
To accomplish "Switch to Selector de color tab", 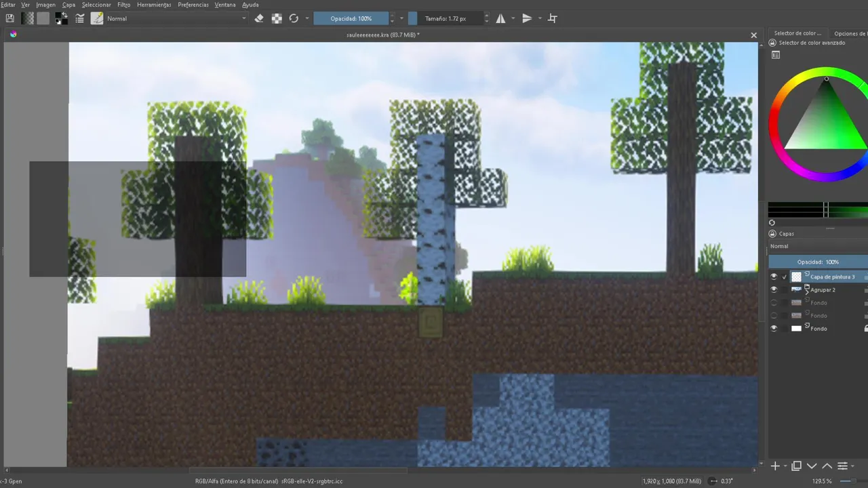I will pyautogui.click(x=797, y=33).
